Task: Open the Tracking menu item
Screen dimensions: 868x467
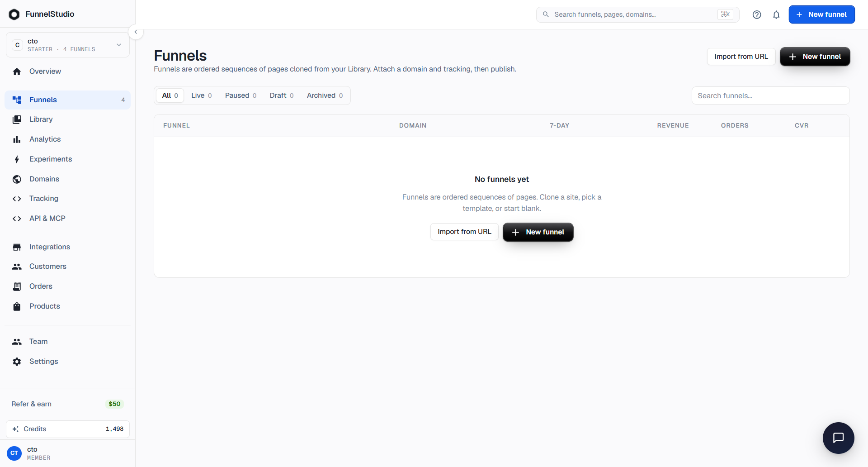Action: point(68,199)
